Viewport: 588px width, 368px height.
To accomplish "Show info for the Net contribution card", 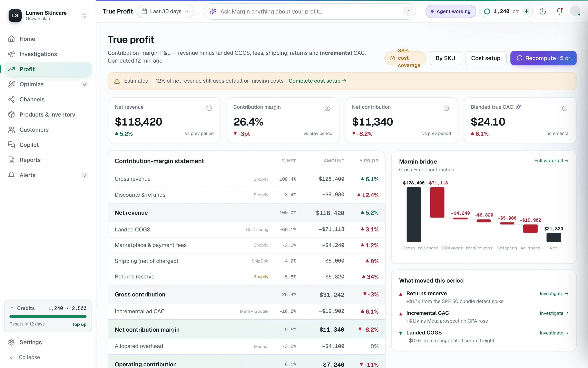I will coord(446,108).
